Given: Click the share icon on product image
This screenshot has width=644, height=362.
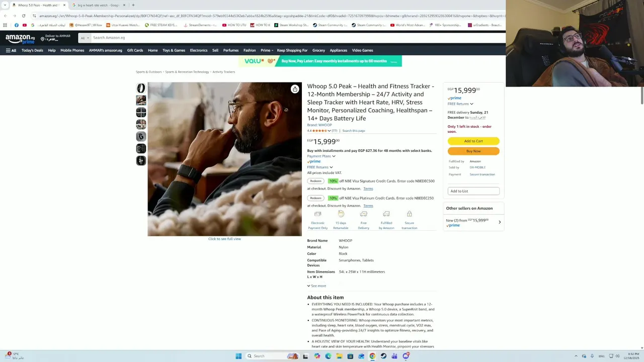Looking at the screenshot, I should pyautogui.click(x=295, y=89).
